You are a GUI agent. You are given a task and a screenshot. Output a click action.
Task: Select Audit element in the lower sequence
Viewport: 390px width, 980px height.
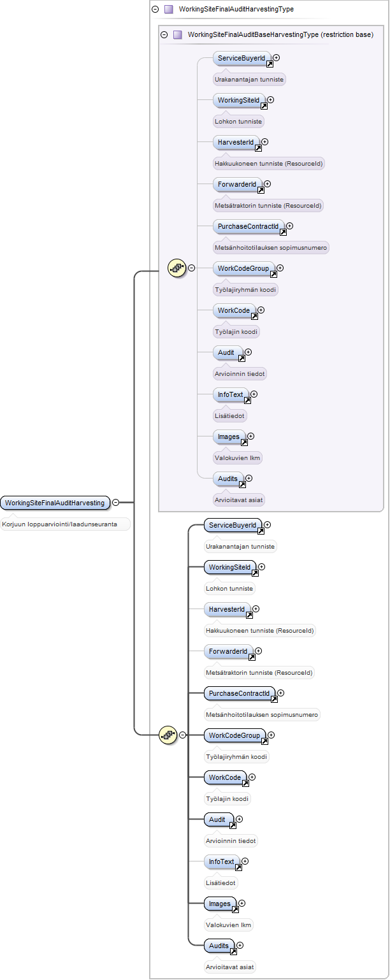point(219,819)
